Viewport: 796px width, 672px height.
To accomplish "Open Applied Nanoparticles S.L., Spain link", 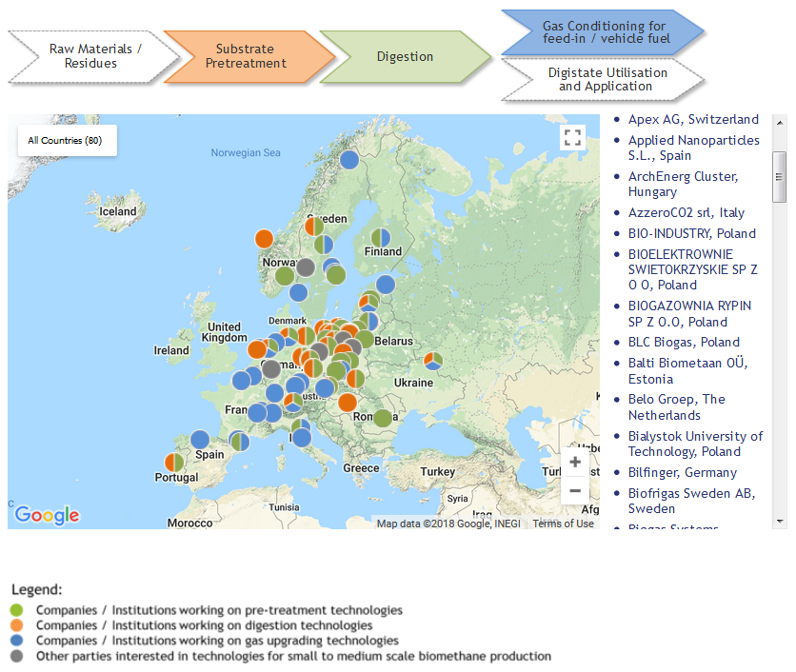I will 693,148.
